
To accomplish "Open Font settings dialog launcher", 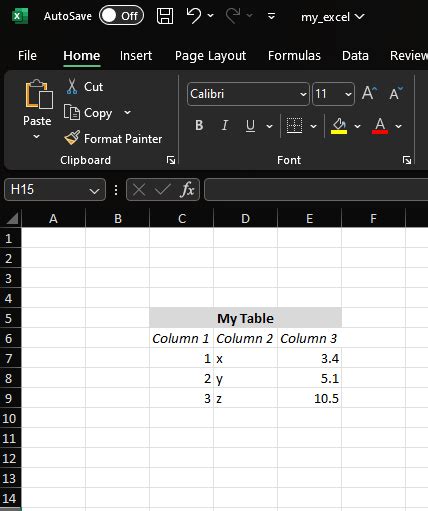I will (x=407, y=160).
